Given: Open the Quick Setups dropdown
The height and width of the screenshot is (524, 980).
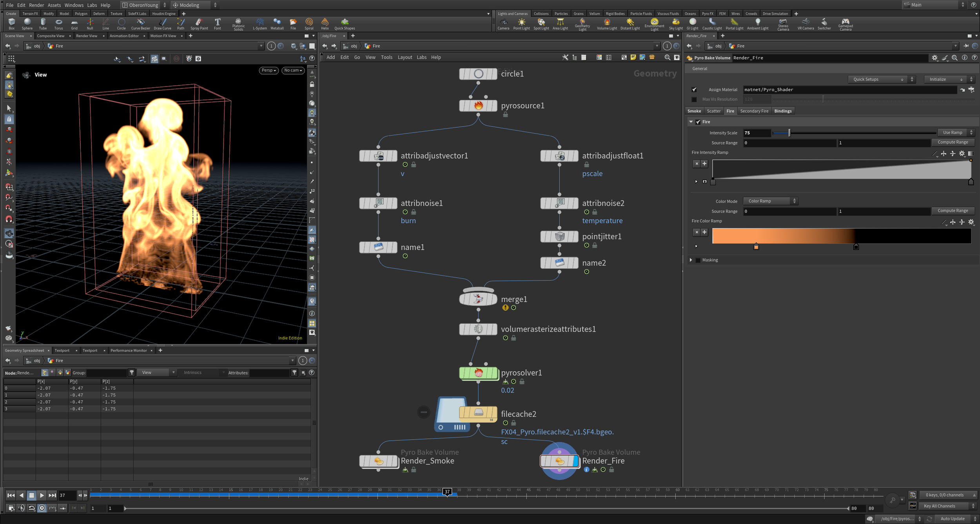Looking at the screenshot, I should click(x=878, y=79).
